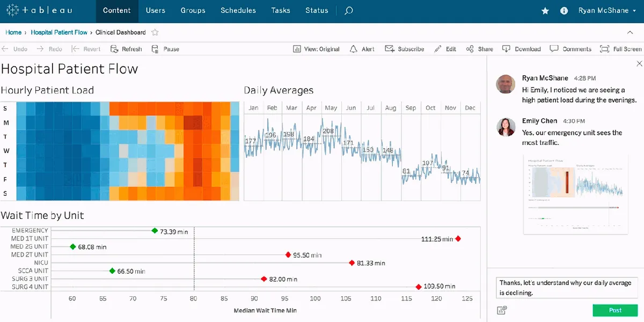This screenshot has width=644, height=322.
Task: Open the dashboard snapshot thumbnail in comments
Action: point(576,194)
